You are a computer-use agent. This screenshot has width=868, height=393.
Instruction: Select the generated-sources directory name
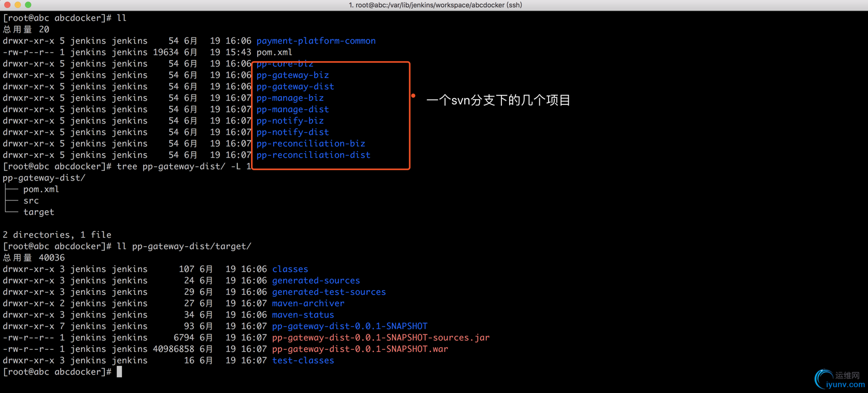click(316, 280)
